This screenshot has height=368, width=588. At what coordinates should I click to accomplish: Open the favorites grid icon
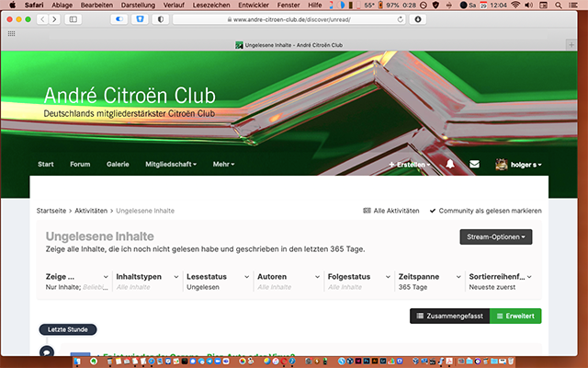coord(12,33)
